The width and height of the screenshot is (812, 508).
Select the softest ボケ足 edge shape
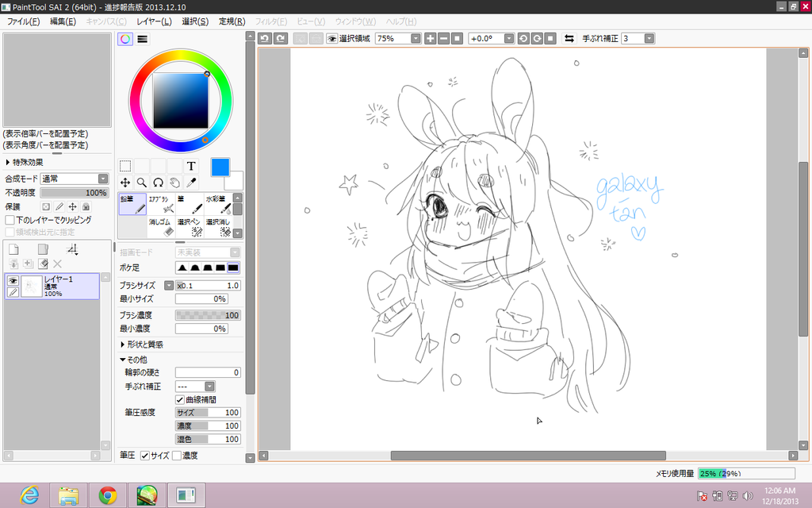click(182, 267)
